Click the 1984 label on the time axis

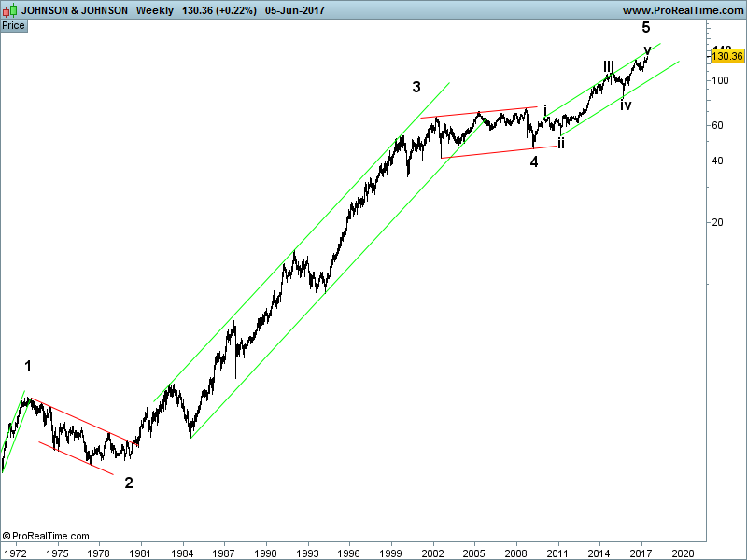(x=182, y=553)
